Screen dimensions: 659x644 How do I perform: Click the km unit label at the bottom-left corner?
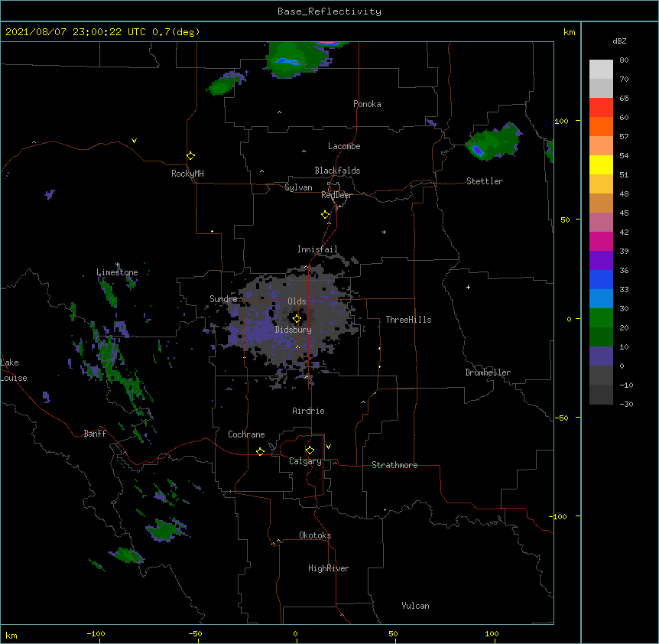(11, 636)
